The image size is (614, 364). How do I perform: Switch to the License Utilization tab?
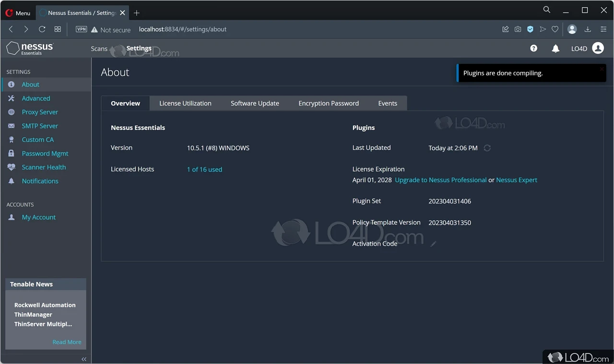point(185,103)
